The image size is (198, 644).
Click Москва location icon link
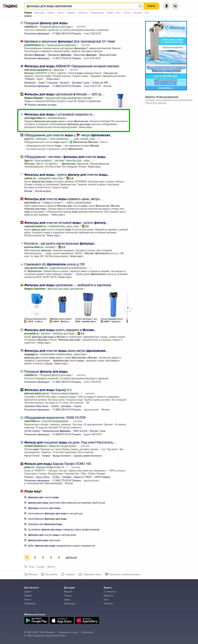click(31, 574)
